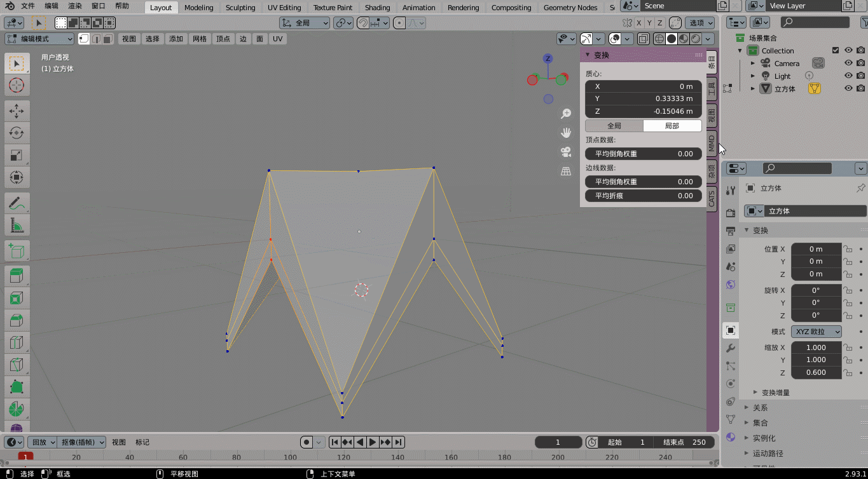Pick the Add Cube tool
Viewport: 868px width, 479px height.
(x=17, y=251)
